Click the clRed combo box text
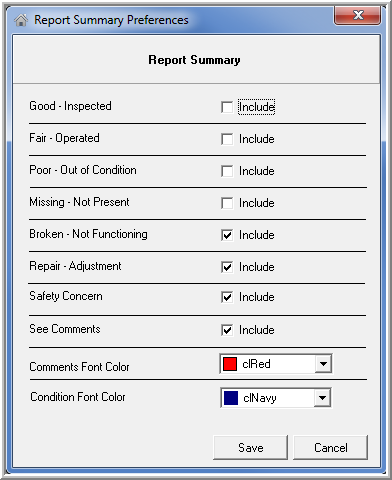The image size is (392, 480). (x=256, y=364)
